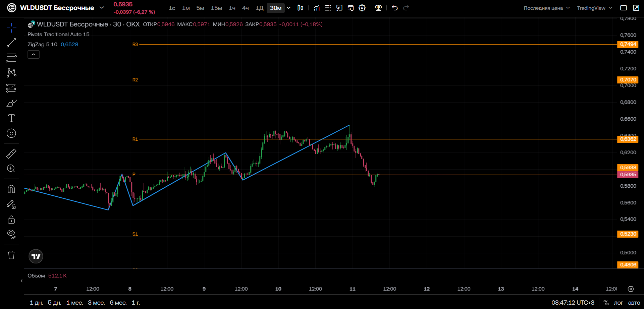Select the 1Д timeframe
This screenshot has width=644, height=309.
click(x=259, y=8)
